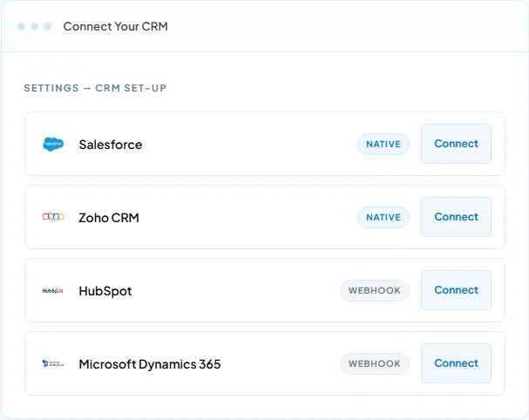
Task: Connect the HubSpot integration
Action: [x=456, y=290]
